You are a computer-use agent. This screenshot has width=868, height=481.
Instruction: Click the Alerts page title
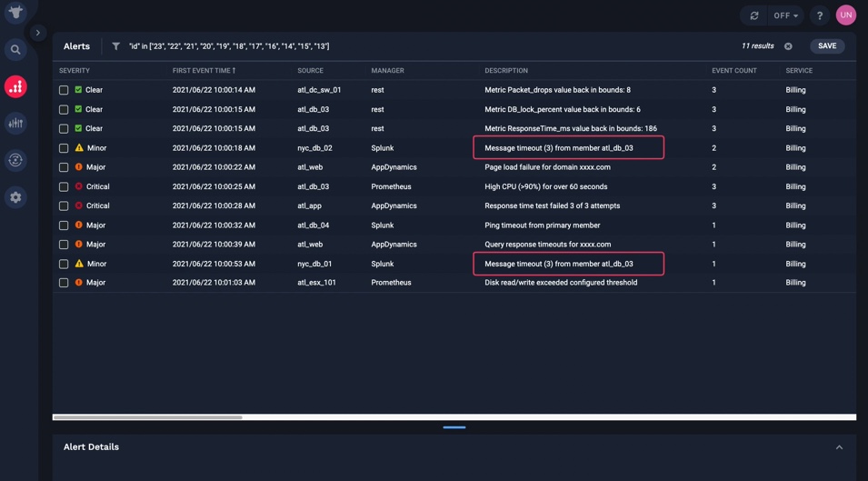pos(76,46)
